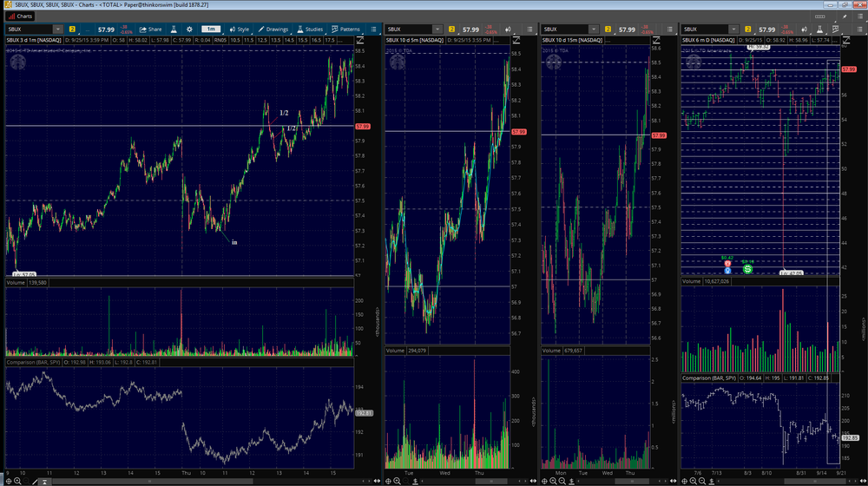Open symbol dropdown in the 5m chart
Viewport: 868px width, 486px height.
(x=437, y=30)
